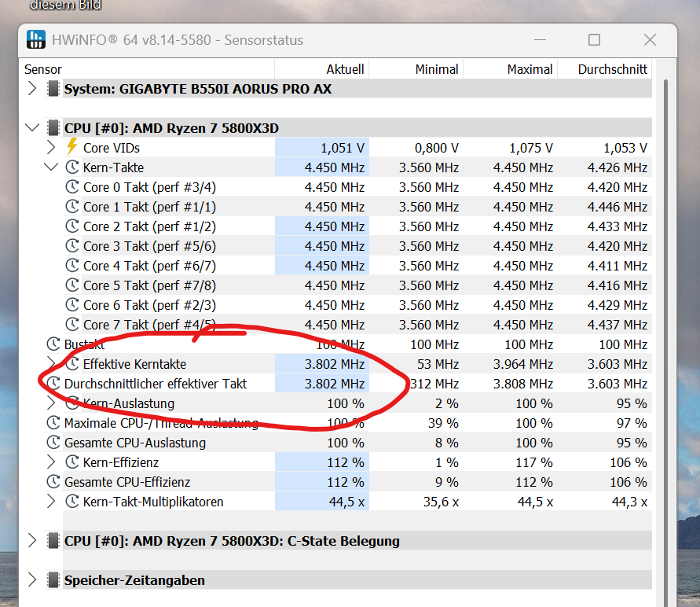Expand the Kern-Takt-Multiplikatoren entry
The width and height of the screenshot is (700, 607).
[x=51, y=501]
